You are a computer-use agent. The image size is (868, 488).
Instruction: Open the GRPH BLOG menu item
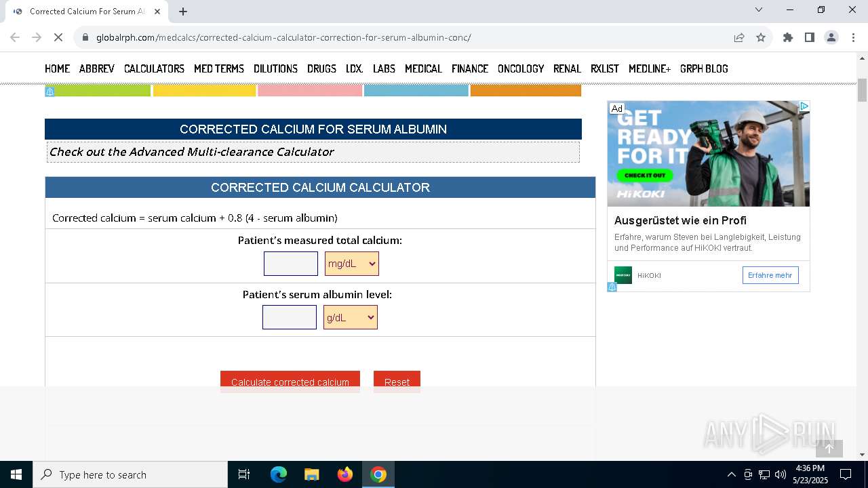coord(704,68)
